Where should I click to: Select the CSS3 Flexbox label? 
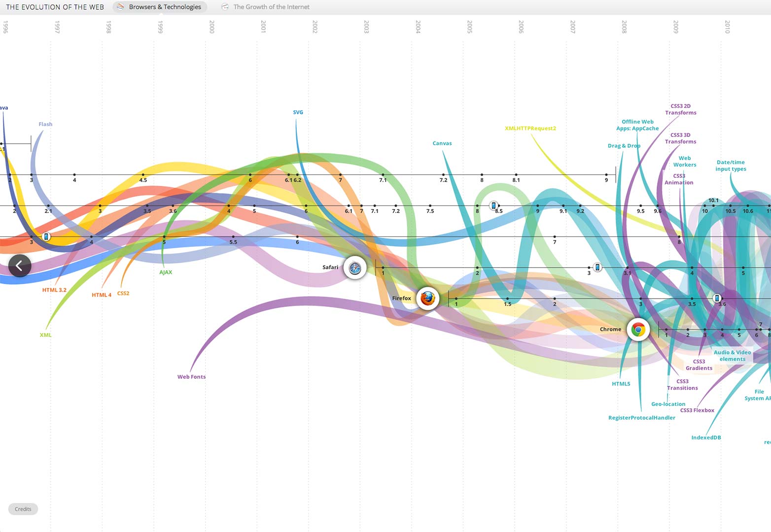[698, 410]
